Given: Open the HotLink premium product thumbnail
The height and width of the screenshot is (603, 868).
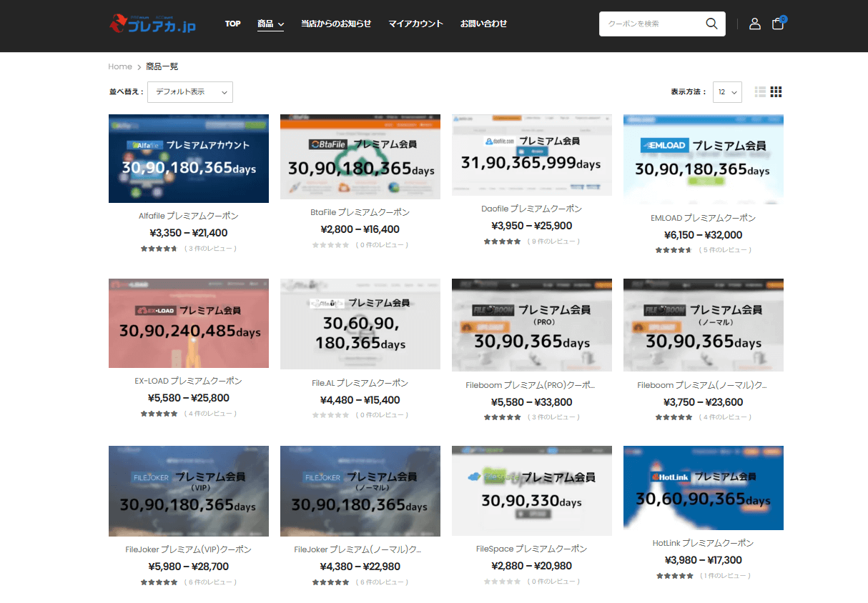Looking at the screenshot, I should pyautogui.click(x=703, y=488).
